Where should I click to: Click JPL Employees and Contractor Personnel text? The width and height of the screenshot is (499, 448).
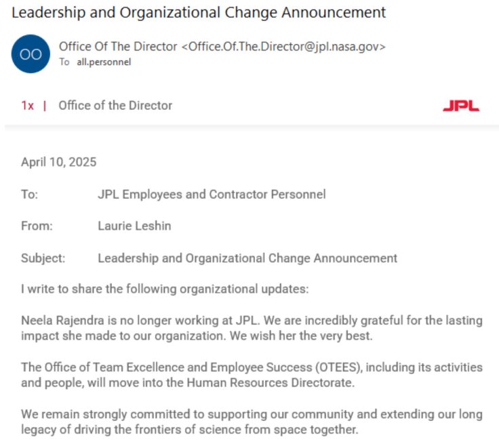click(x=212, y=195)
